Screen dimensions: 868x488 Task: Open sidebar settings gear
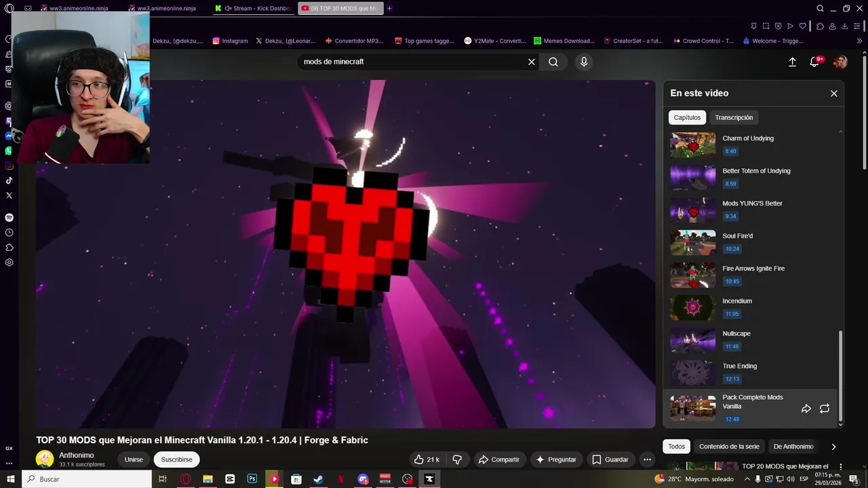click(9, 262)
